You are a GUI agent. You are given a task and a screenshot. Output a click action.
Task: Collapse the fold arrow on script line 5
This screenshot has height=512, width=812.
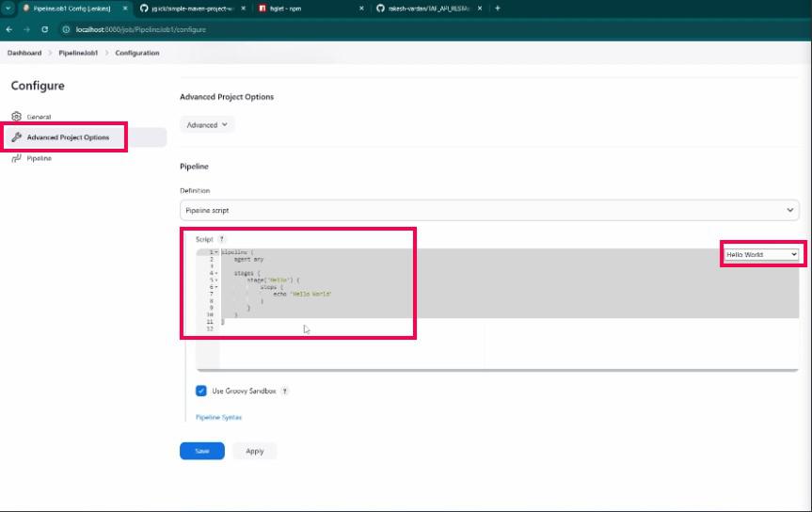coord(216,280)
